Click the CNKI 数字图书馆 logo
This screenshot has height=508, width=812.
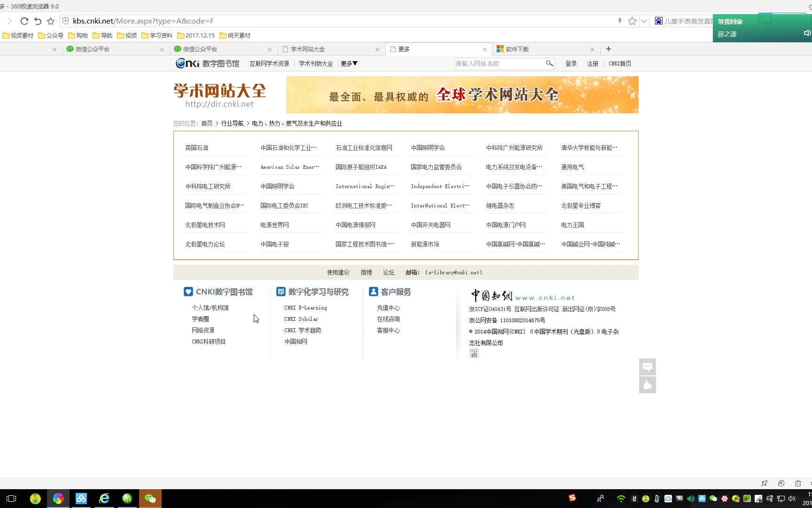click(x=207, y=63)
